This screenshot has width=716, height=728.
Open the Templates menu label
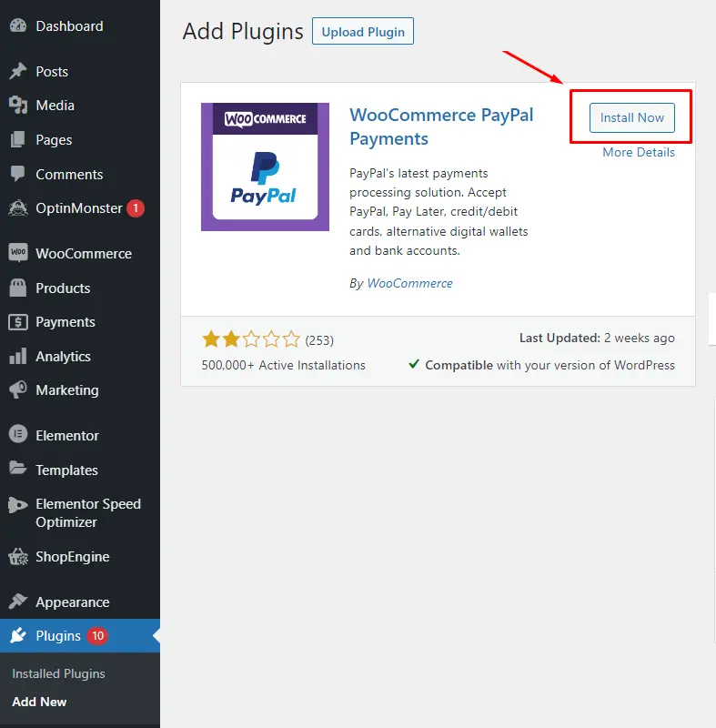coord(66,470)
